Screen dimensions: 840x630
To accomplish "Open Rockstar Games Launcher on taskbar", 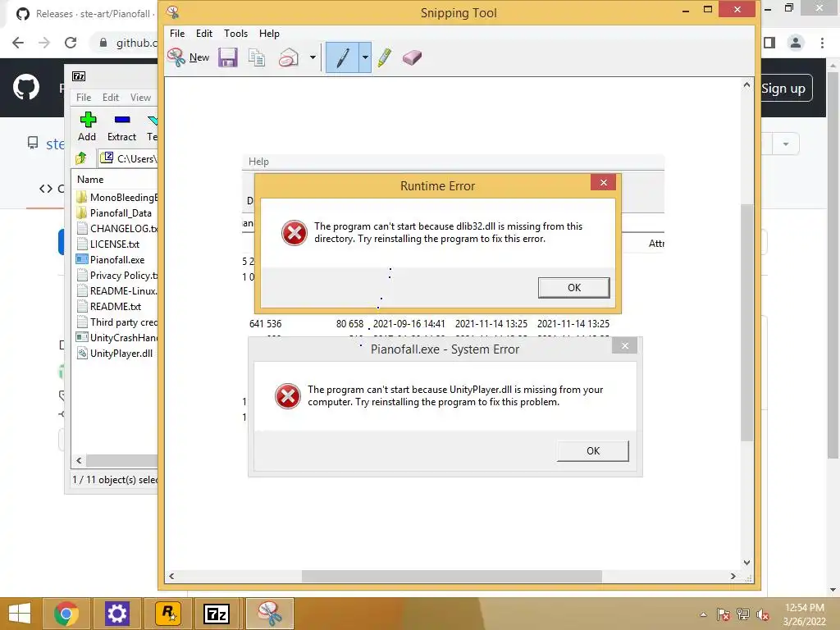I will 167,614.
